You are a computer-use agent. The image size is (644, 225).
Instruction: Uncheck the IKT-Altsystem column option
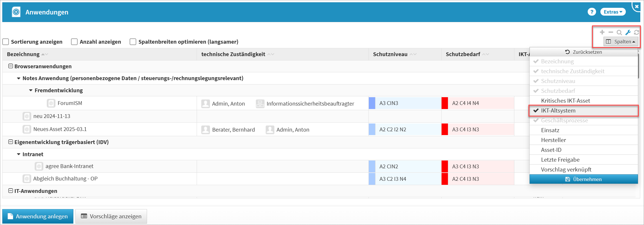tap(558, 110)
